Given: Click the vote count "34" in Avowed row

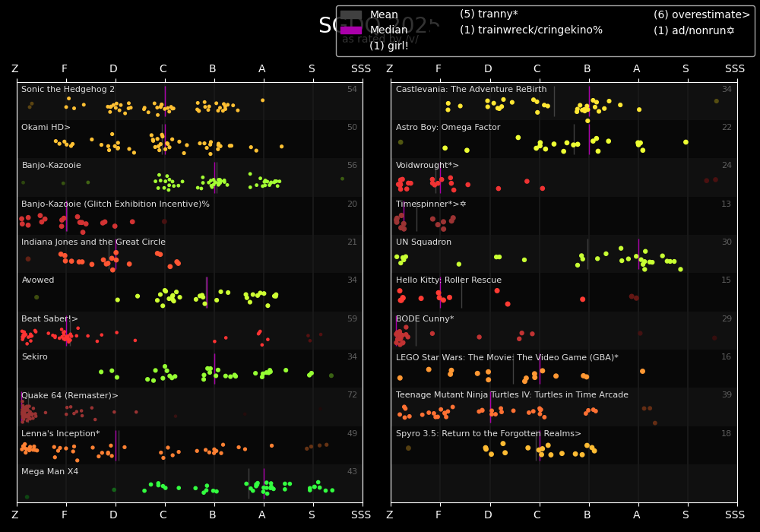Looking at the screenshot, I should tap(352, 280).
